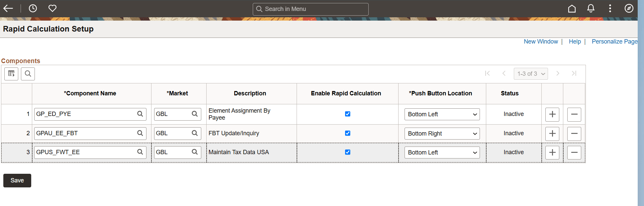Viewport: 644px width, 206px height.
Task: Add a row after GPAU_EE_FBT
Action: pyautogui.click(x=552, y=134)
